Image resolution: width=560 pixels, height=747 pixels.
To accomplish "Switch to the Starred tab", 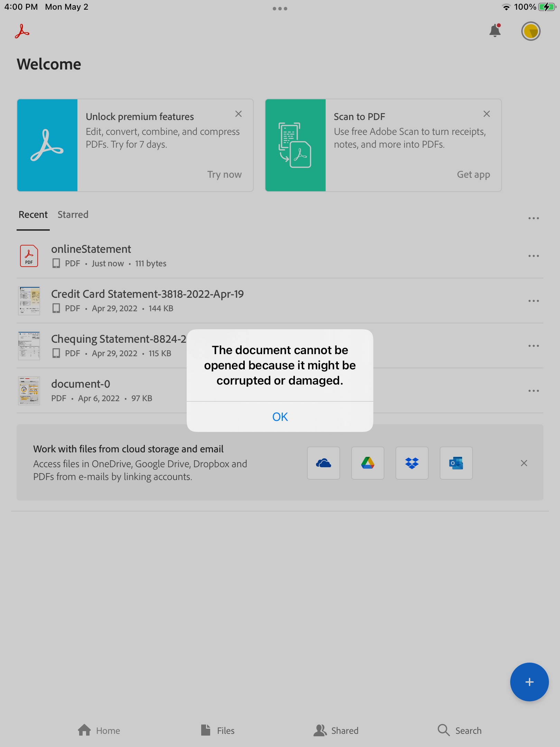I will [x=73, y=214].
